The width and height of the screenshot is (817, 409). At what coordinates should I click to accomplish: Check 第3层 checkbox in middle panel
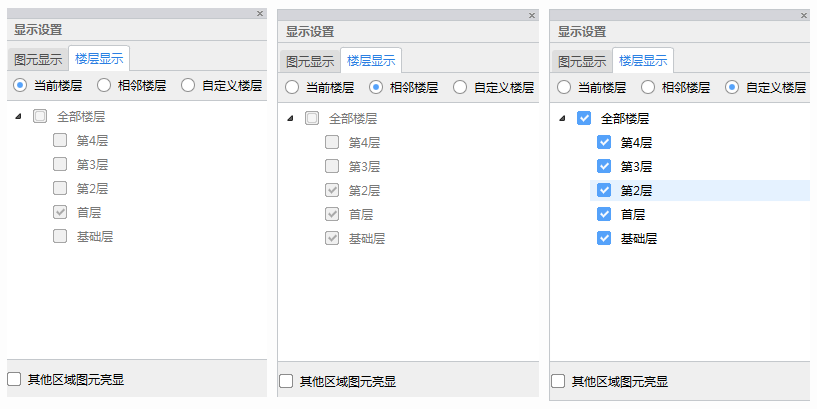[x=332, y=166]
